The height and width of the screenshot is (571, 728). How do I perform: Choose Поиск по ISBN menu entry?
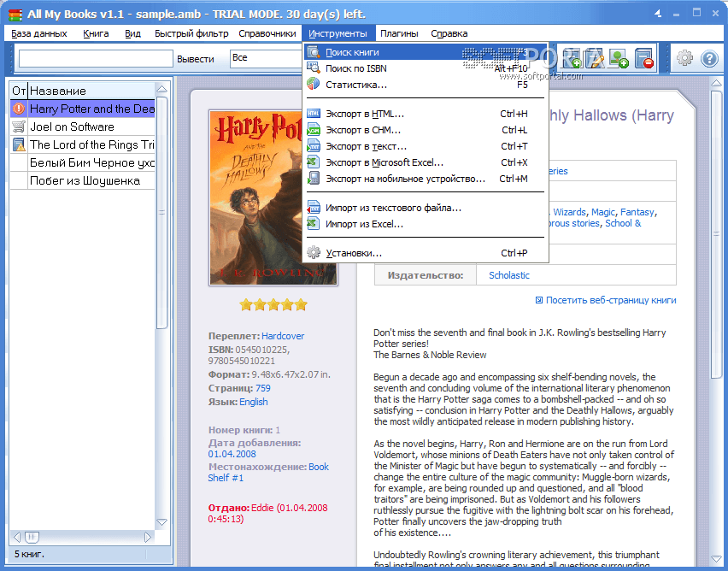pos(426,68)
